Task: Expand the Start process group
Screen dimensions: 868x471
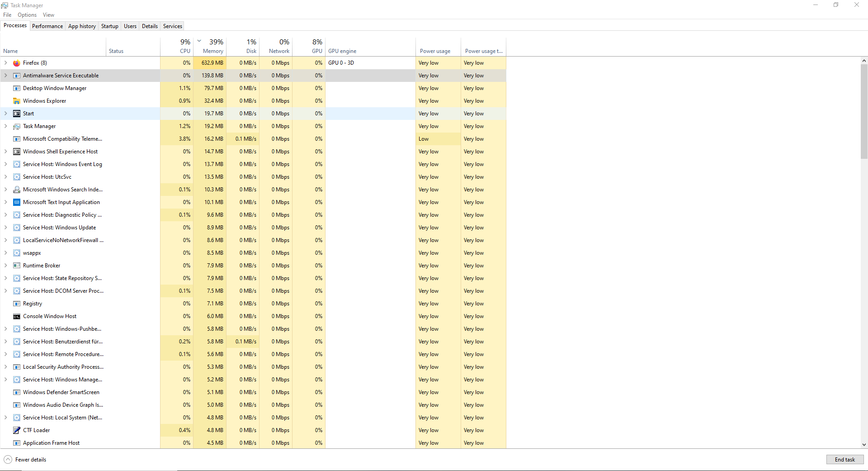Action: click(x=6, y=114)
